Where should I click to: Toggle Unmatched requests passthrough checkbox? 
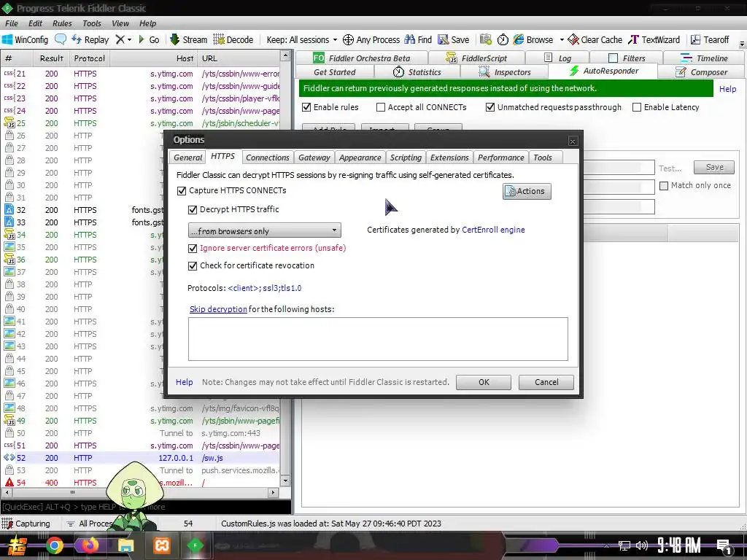[490, 107]
